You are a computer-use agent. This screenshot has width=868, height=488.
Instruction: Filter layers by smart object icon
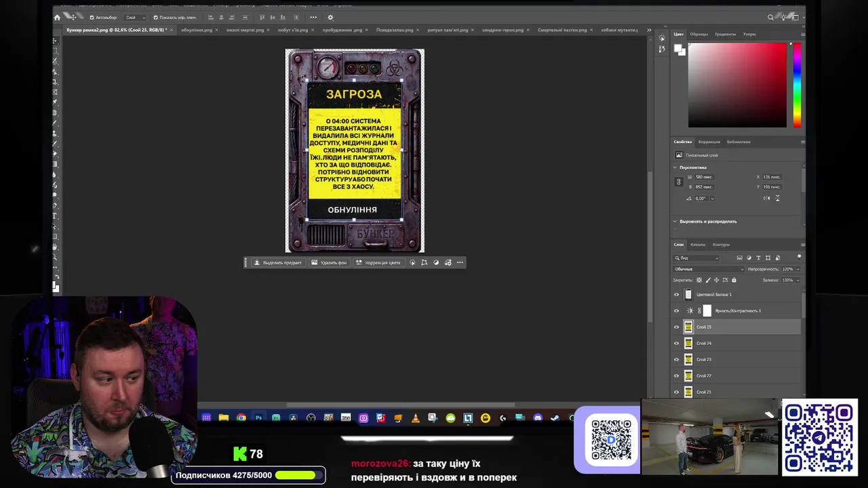[778, 258]
